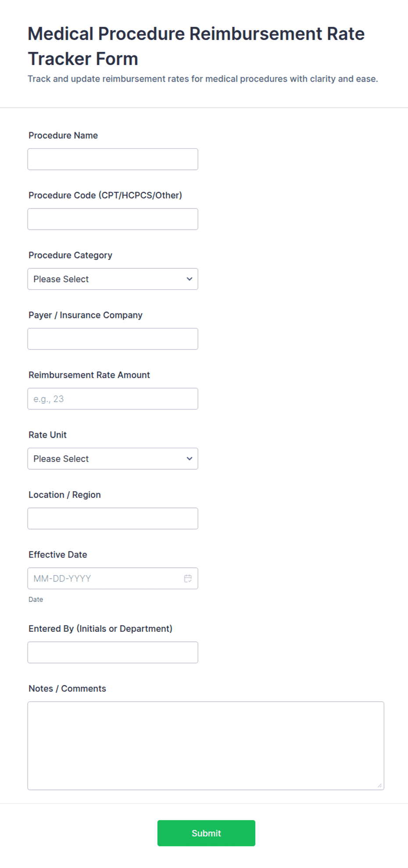The width and height of the screenshot is (408, 868).
Task: Click the Effective Date MM-DD-YYYY field
Action: click(113, 578)
